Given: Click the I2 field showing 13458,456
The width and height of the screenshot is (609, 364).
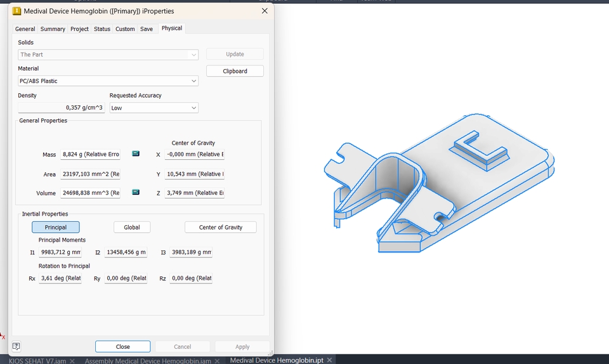Looking at the screenshot, I should pos(126,252).
